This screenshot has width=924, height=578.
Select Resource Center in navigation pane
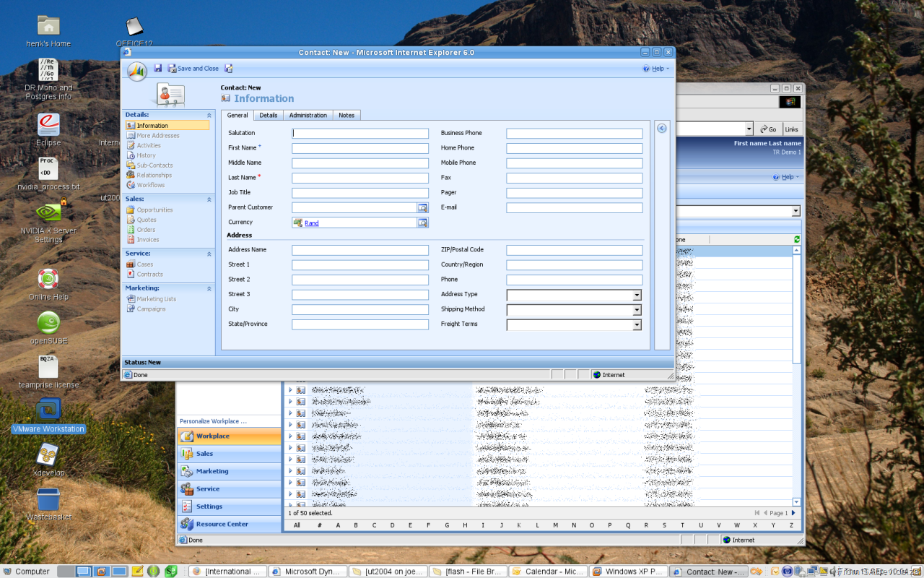coord(229,524)
